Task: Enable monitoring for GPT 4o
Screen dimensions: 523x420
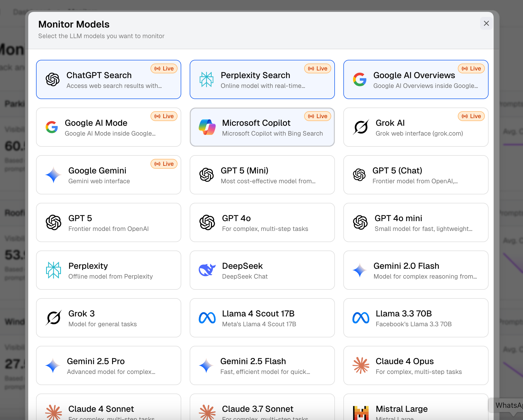Action: pyautogui.click(x=262, y=222)
